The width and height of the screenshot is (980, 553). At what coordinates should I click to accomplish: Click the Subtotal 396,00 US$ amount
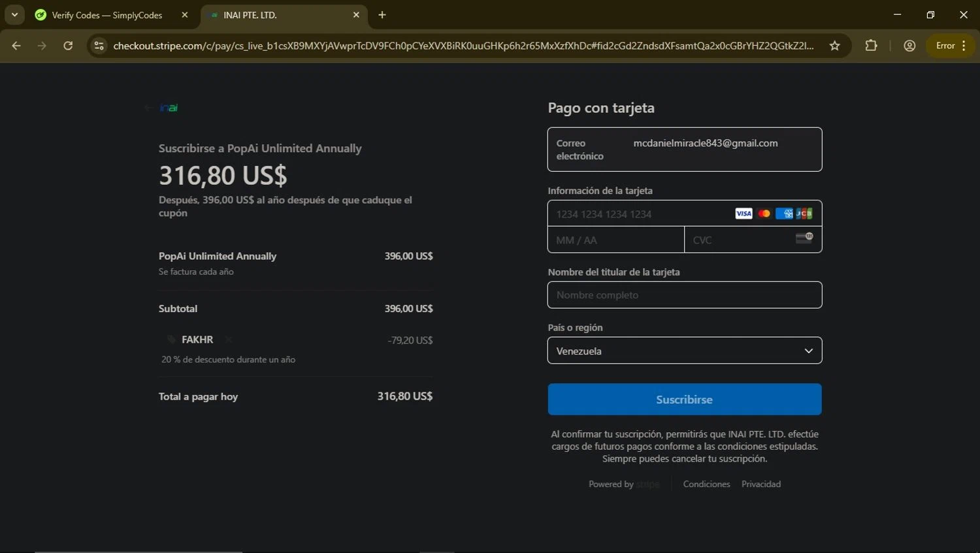click(x=408, y=308)
